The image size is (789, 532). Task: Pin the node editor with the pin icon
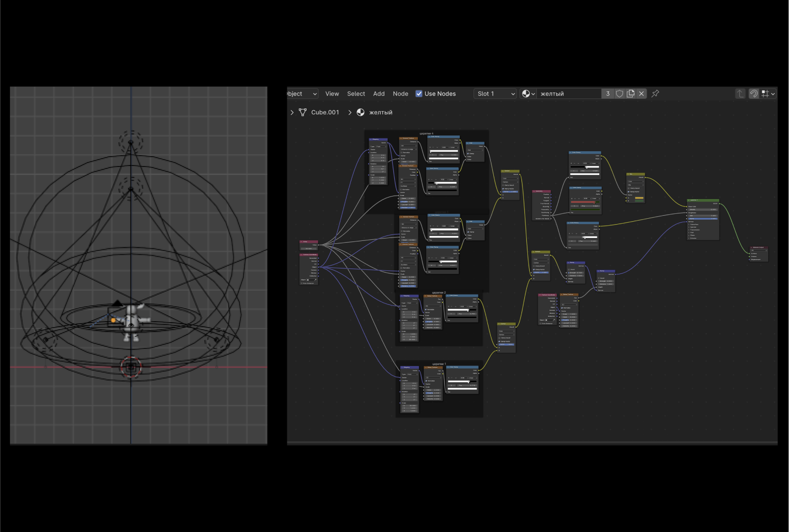(x=655, y=94)
